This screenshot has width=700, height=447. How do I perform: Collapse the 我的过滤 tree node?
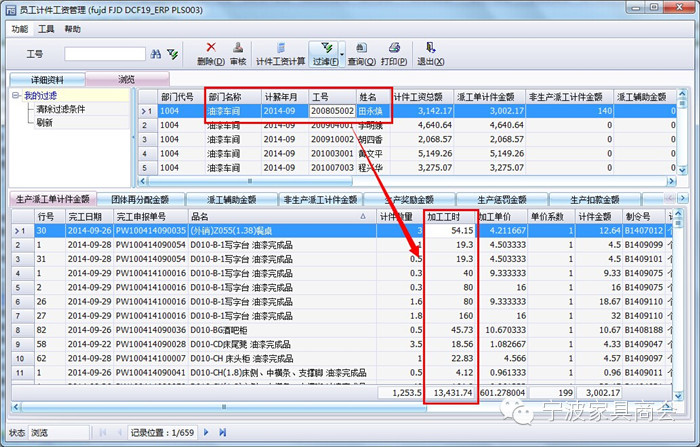(x=17, y=96)
